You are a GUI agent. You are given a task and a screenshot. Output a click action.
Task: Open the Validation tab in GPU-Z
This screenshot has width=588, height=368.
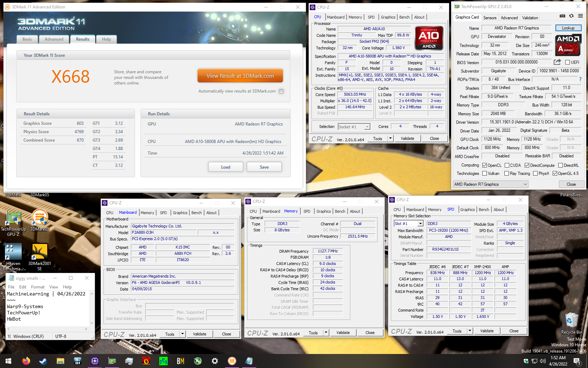click(530, 18)
